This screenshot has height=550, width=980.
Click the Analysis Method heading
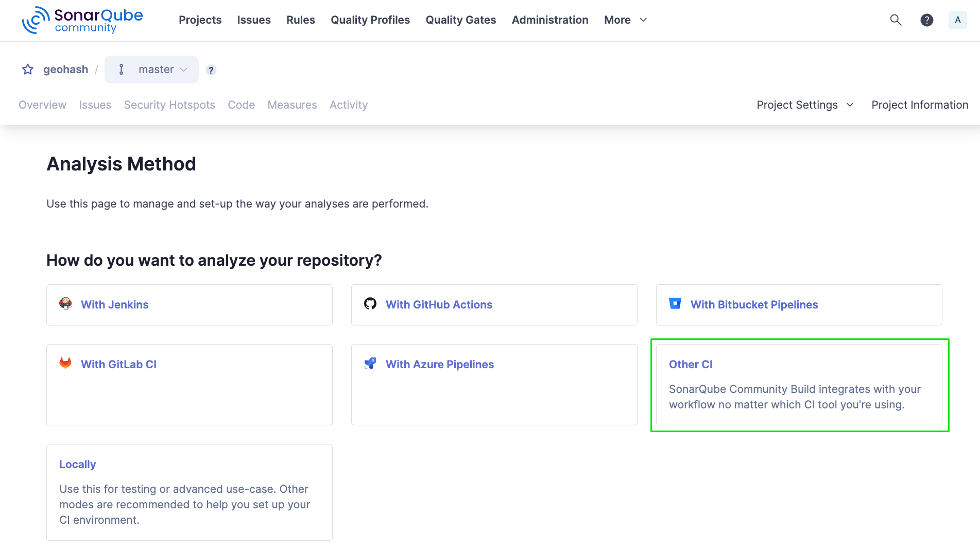point(121,164)
